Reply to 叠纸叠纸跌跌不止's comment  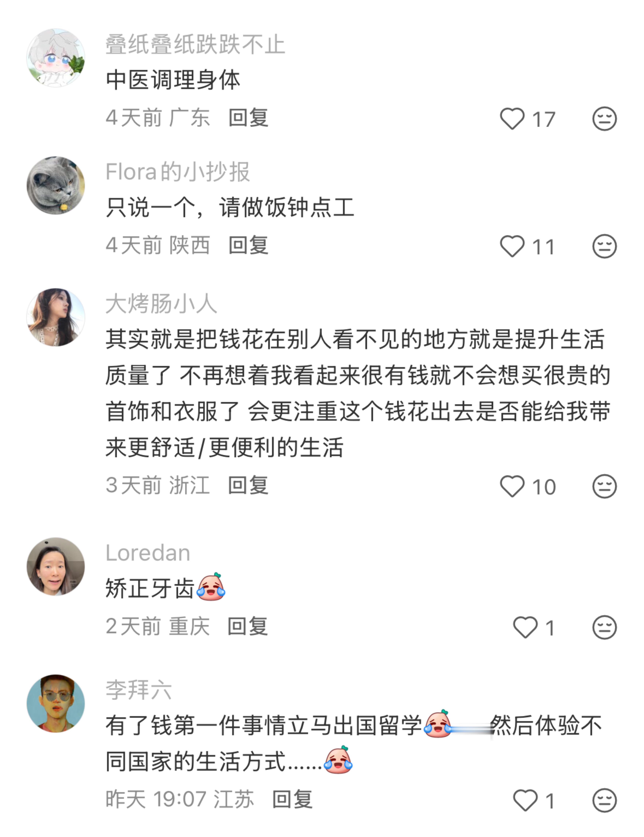coord(248,118)
